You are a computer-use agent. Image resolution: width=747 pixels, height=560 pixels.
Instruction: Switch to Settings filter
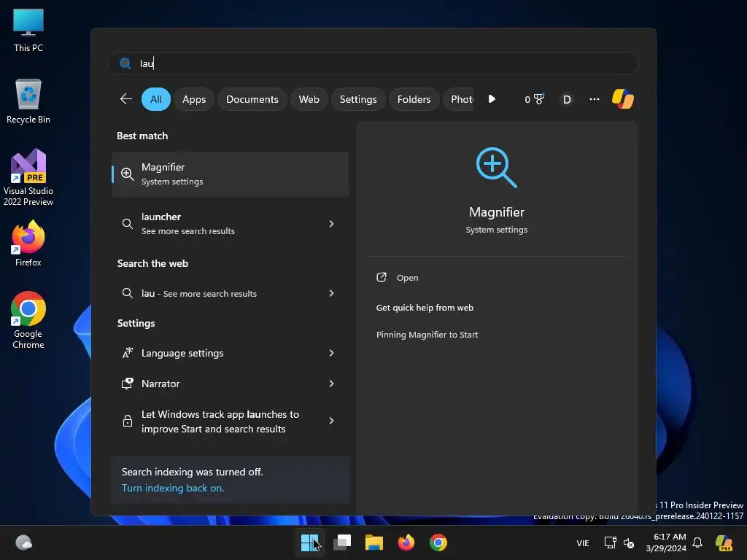(x=358, y=99)
